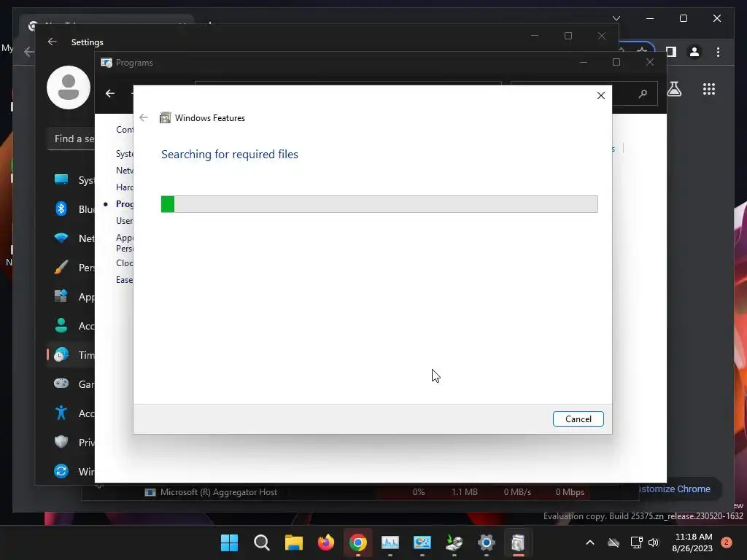Click the Settings user avatar

pyautogui.click(x=69, y=87)
